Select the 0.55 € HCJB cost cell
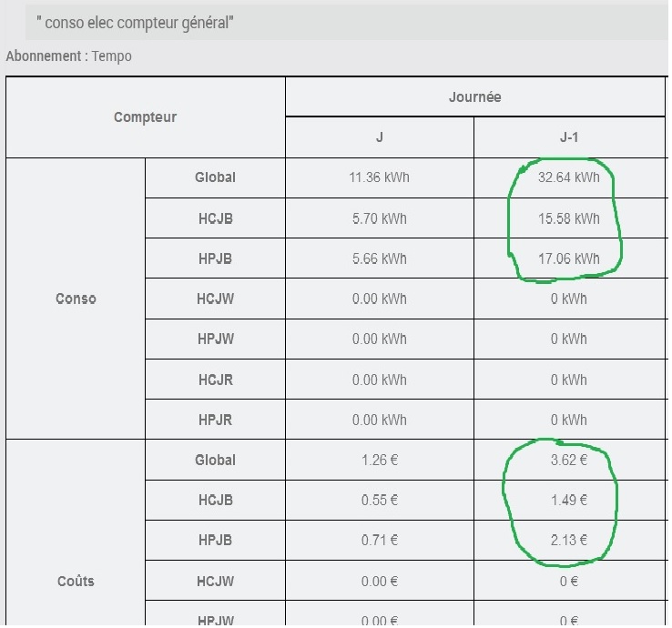The width and height of the screenshot is (672, 628). (x=379, y=500)
